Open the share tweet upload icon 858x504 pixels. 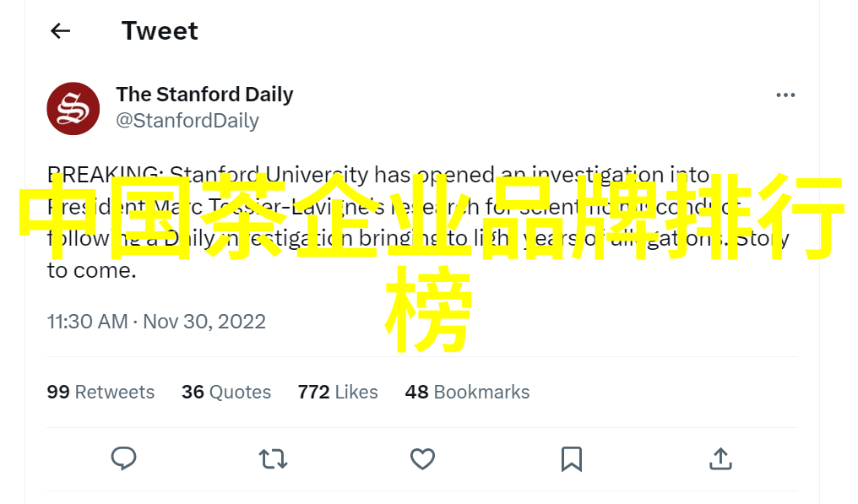(x=720, y=458)
